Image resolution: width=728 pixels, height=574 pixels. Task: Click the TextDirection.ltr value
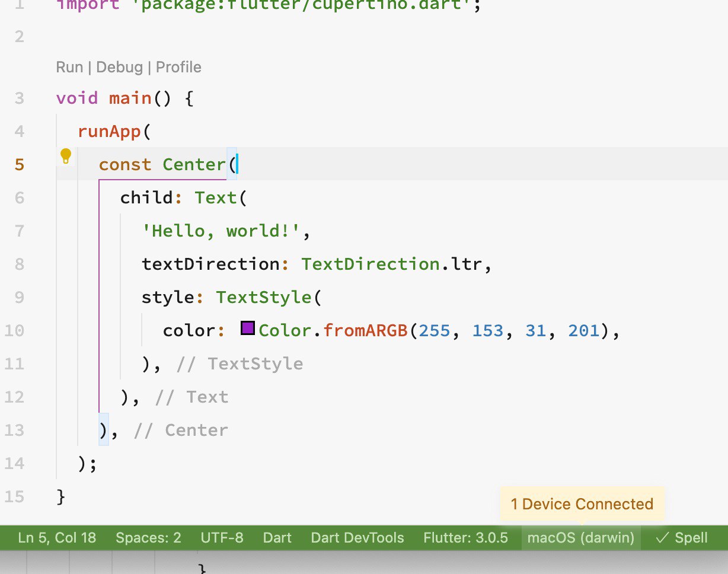tap(391, 264)
